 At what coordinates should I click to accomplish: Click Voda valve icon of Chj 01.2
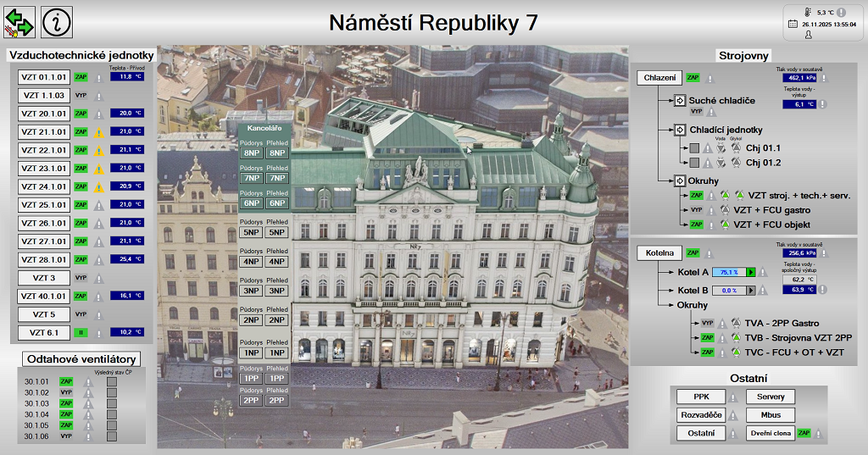coord(721,162)
